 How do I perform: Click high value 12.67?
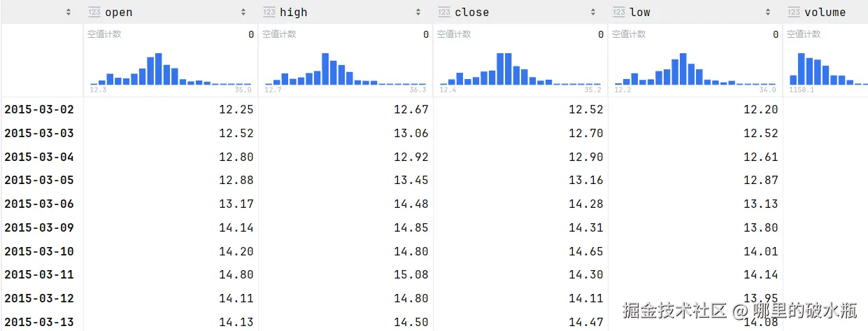pos(411,109)
